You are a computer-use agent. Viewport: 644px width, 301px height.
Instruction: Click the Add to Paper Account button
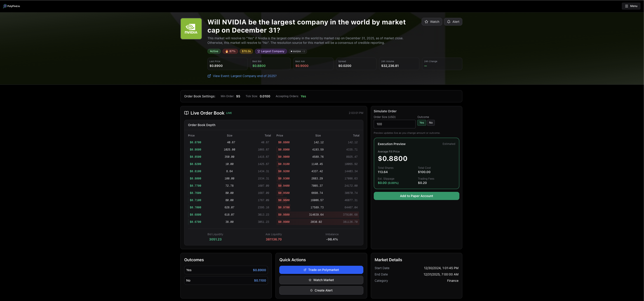pyautogui.click(x=416, y=196)
